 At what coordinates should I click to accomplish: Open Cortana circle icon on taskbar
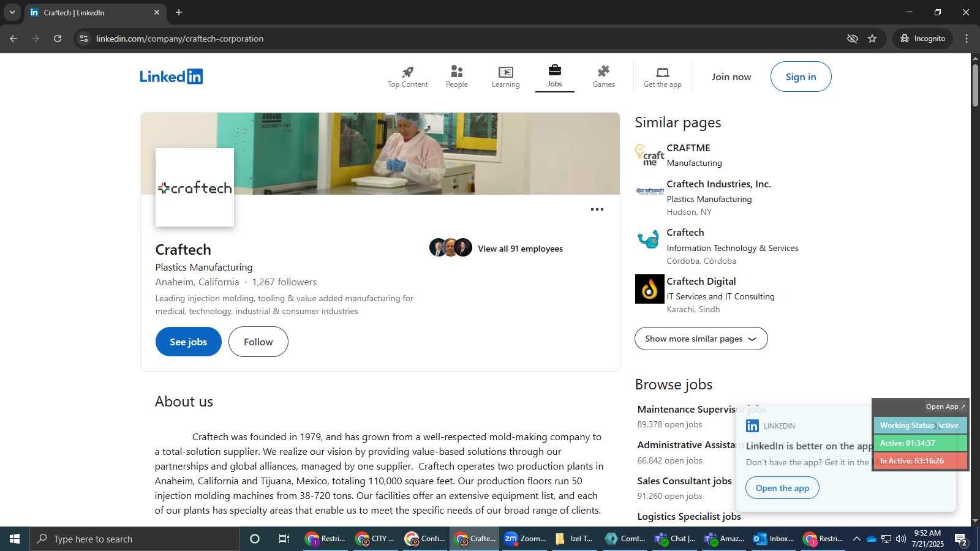255,539
